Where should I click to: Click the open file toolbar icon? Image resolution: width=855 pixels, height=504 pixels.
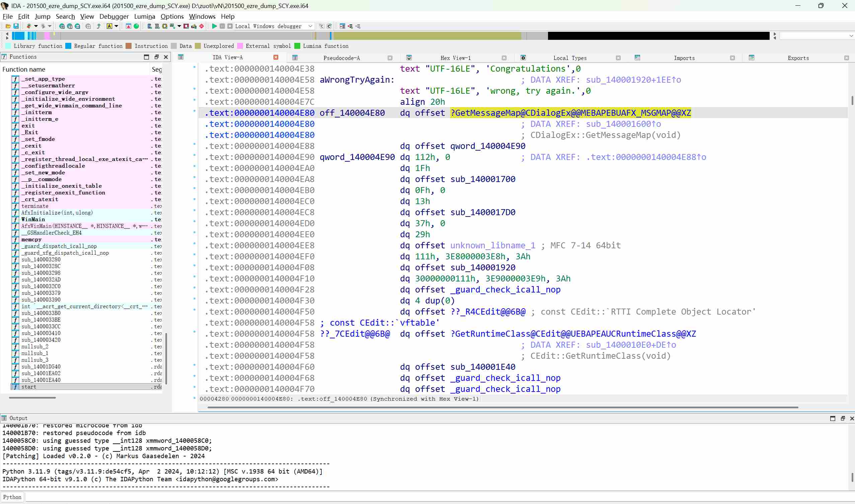tap(8, 26)
